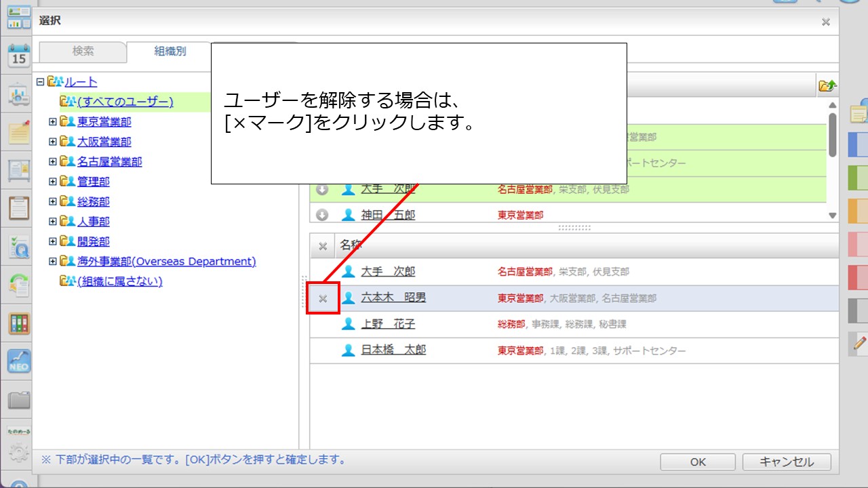868x488 pixels.
Task: Expand the 開発部 tree node
Action: [53, 241]
